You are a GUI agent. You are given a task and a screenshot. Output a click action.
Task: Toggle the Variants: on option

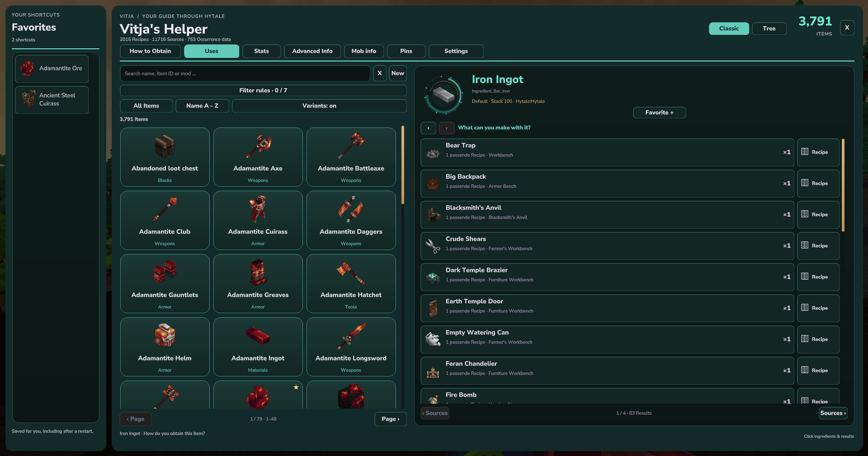(x=319, y=106)
